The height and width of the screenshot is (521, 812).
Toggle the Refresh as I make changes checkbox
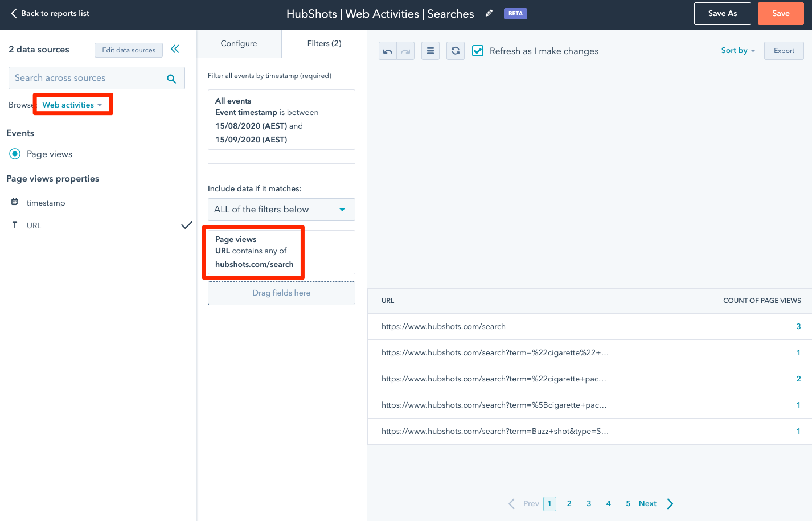(478, 51)
